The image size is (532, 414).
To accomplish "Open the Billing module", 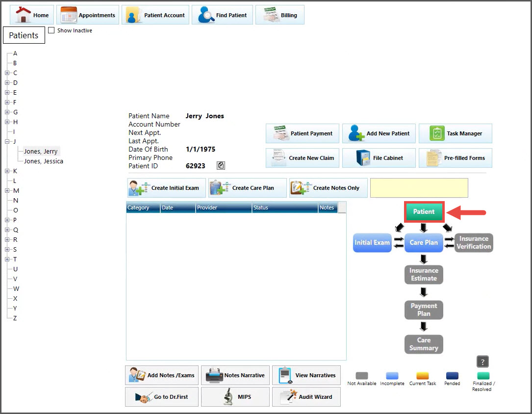I will pos(280,15).
